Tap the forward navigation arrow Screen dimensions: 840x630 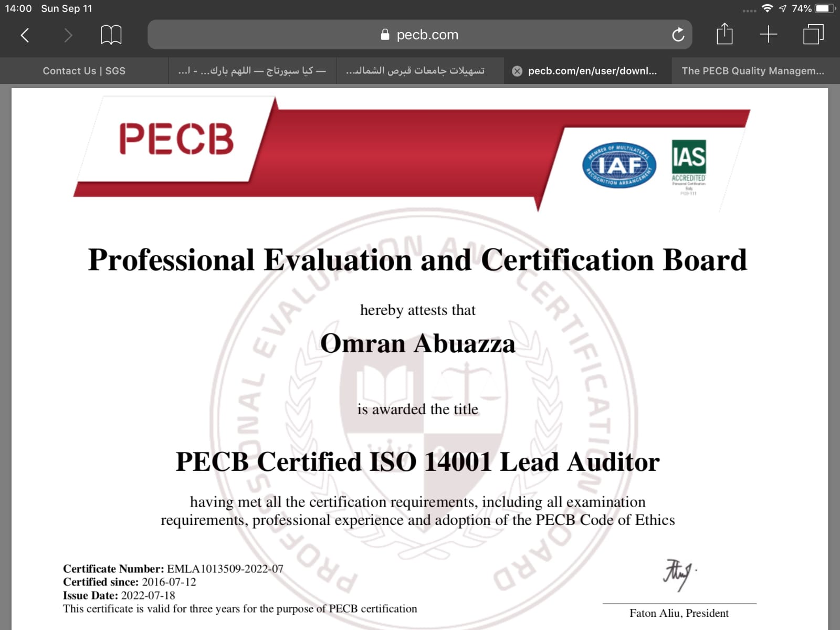pos(68,35)
